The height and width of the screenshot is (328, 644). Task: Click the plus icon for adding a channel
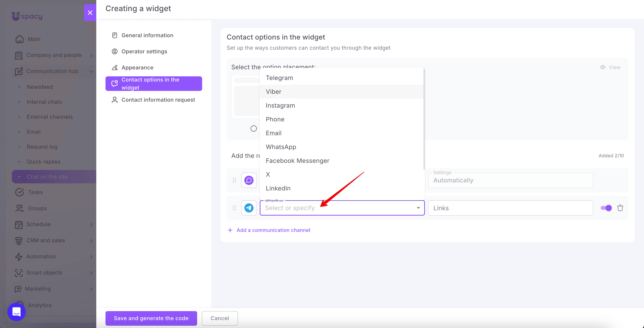230,230
